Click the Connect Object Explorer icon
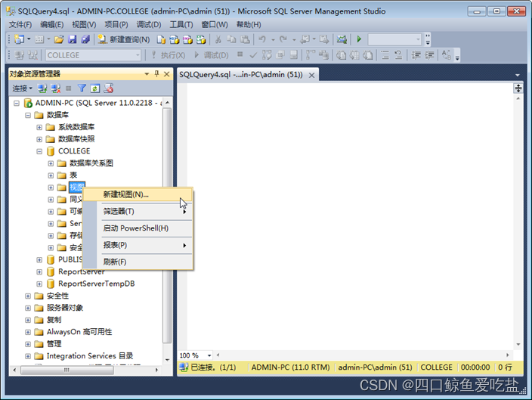 [42, 88]
